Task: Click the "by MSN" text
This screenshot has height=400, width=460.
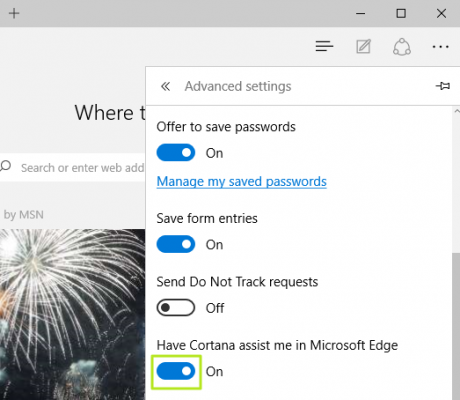Action: tap(23, 215)
